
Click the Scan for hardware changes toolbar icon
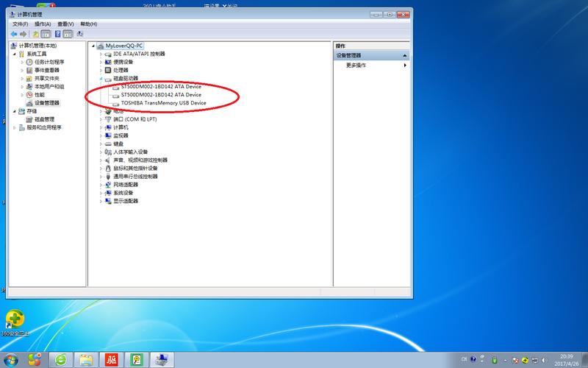[80, 34]
